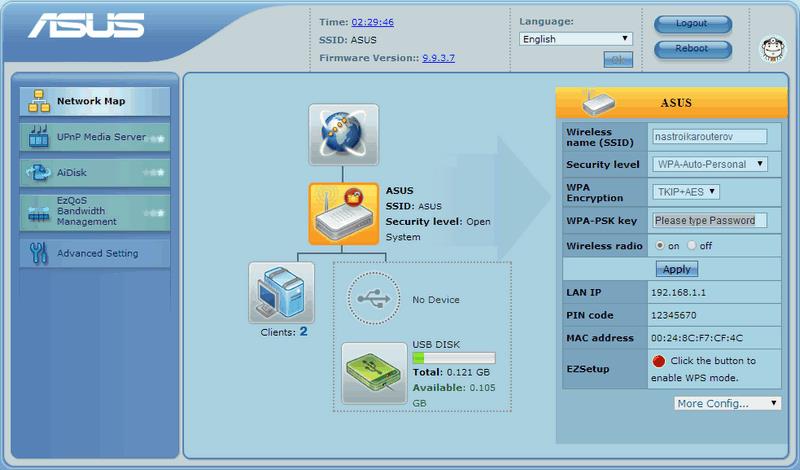Click the ASUS logo in header
The image size is (800, 470).
(86, 25)
